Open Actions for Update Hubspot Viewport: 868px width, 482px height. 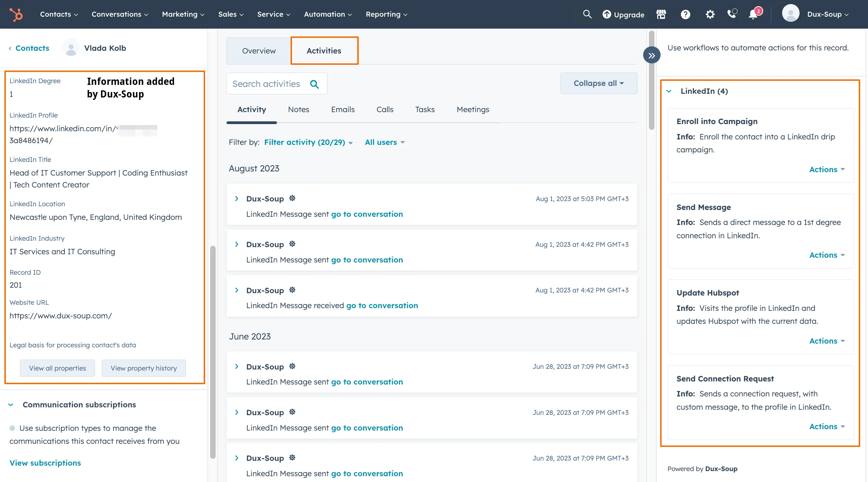click(x=827, y=341)
